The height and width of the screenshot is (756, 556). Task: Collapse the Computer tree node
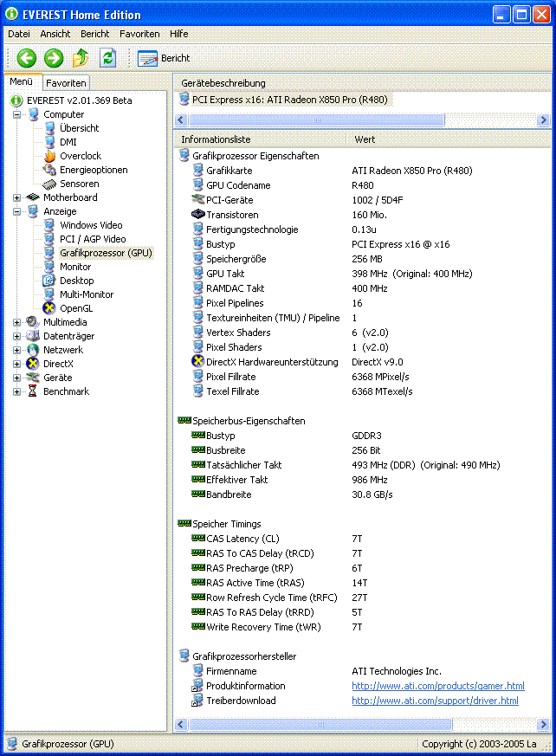[x=16, y=115]
